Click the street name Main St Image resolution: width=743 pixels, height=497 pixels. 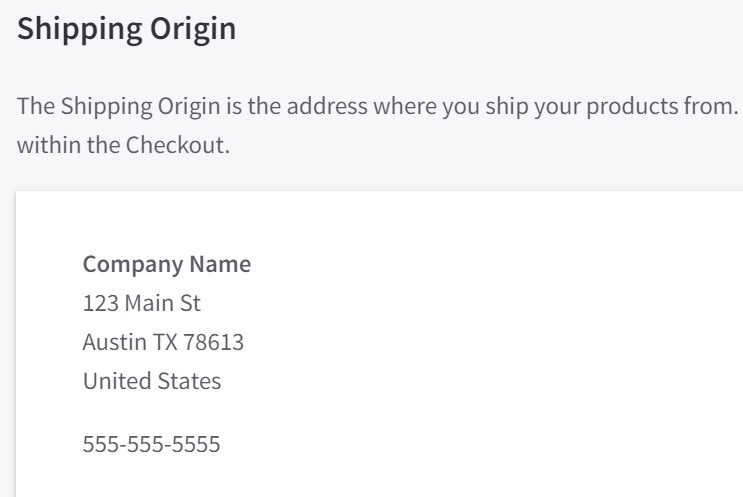click(x=148, y=304)
